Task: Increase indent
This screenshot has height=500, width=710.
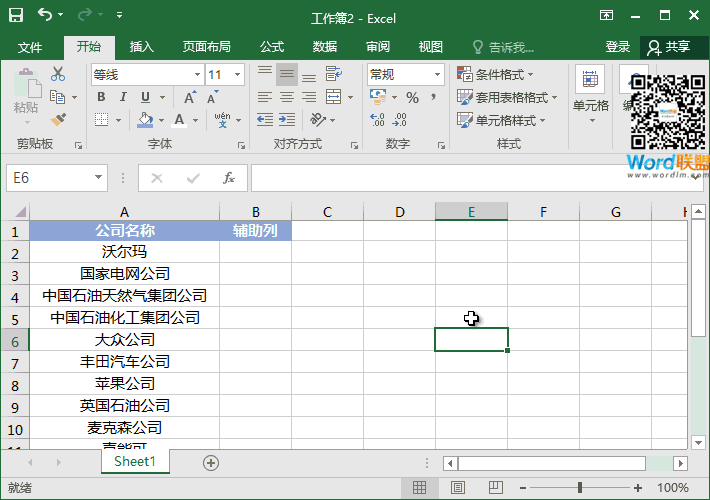Action: pyautogui.click(x=287, y=120)
